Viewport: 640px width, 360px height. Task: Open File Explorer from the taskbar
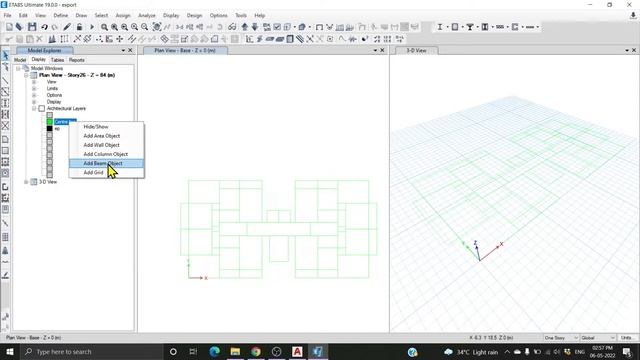coord(235,351)
